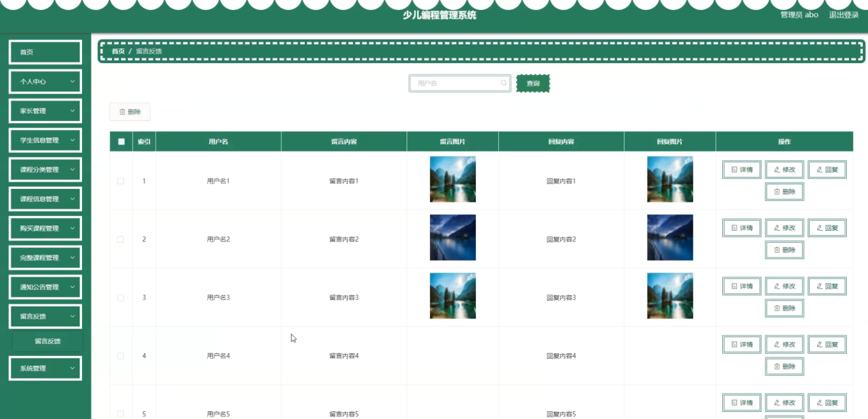Expand the 通知公告管理 sidebar chevron
The width and height of the screenshot is (868, 419).
(73, 287)
